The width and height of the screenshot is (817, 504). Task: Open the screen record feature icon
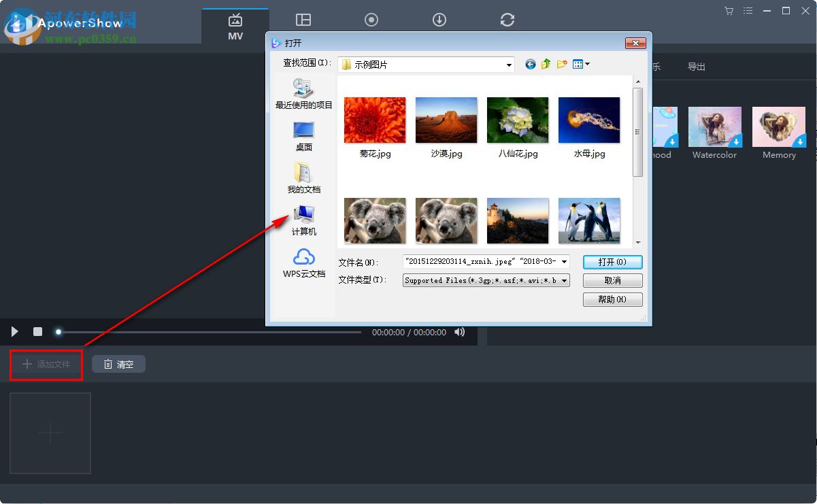(371, 20)
